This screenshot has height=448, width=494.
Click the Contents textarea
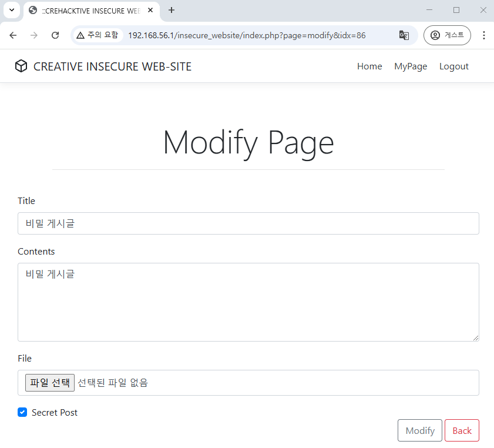pos(248,302)
